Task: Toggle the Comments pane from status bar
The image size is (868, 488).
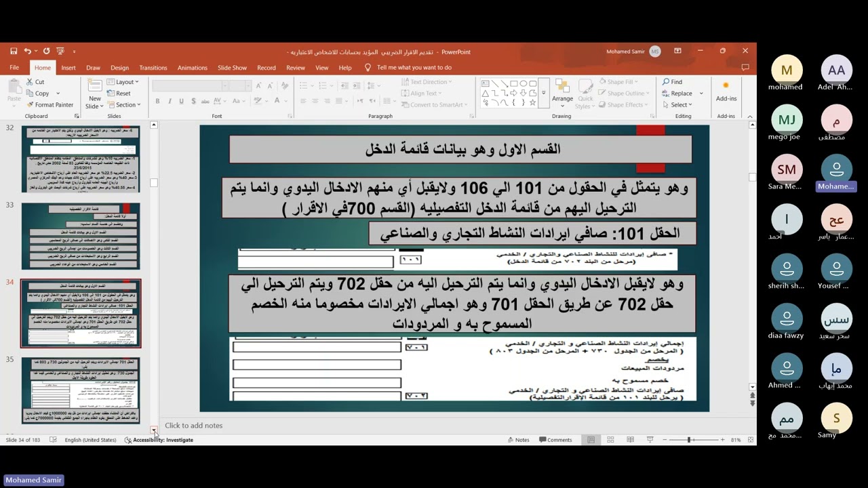Action: (555, 440)
